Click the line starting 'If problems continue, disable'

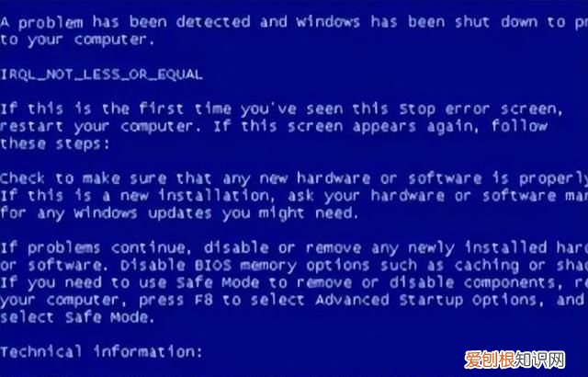pyautogui.click(x=294, y=248)
